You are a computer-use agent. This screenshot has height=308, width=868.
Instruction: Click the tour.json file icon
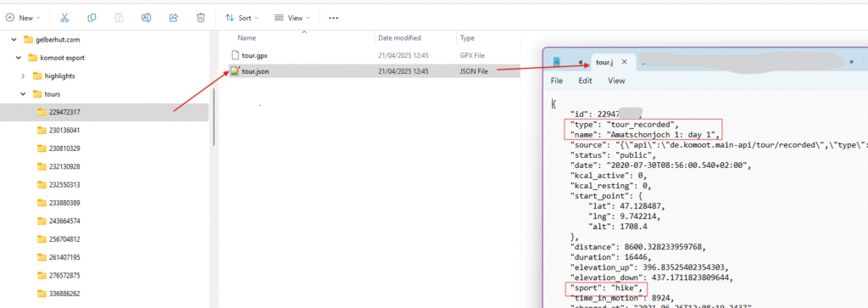click(x=235, y=71)
